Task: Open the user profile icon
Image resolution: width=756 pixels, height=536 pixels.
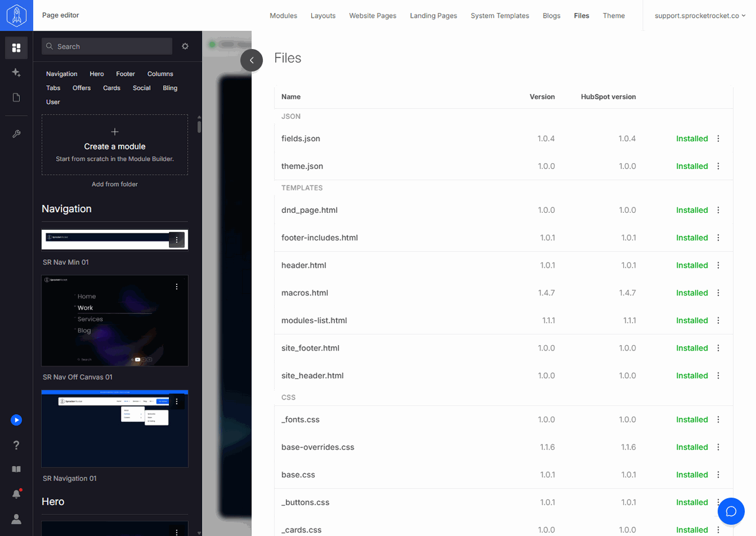Action: pos(17,519)
